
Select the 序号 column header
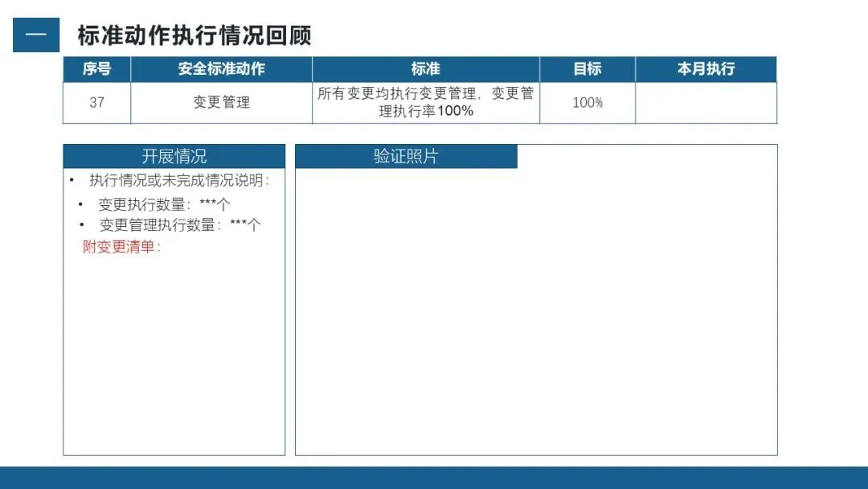[x=97, y=68]
